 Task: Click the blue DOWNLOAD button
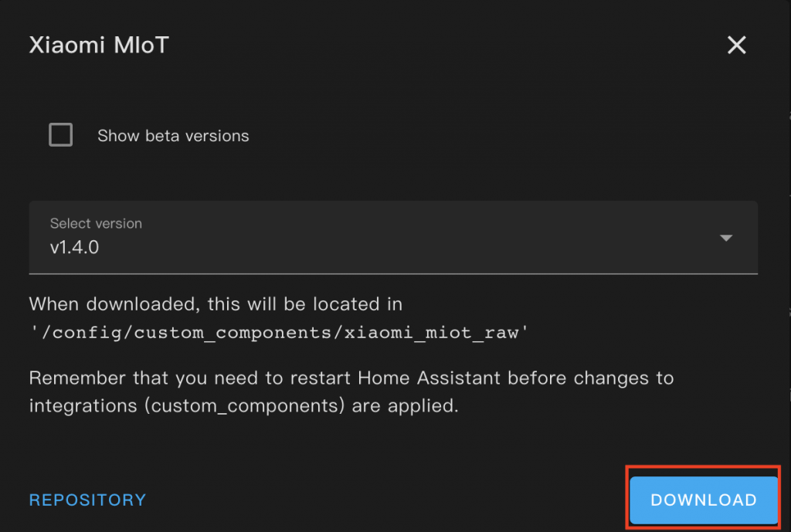(x=703, y=500)
